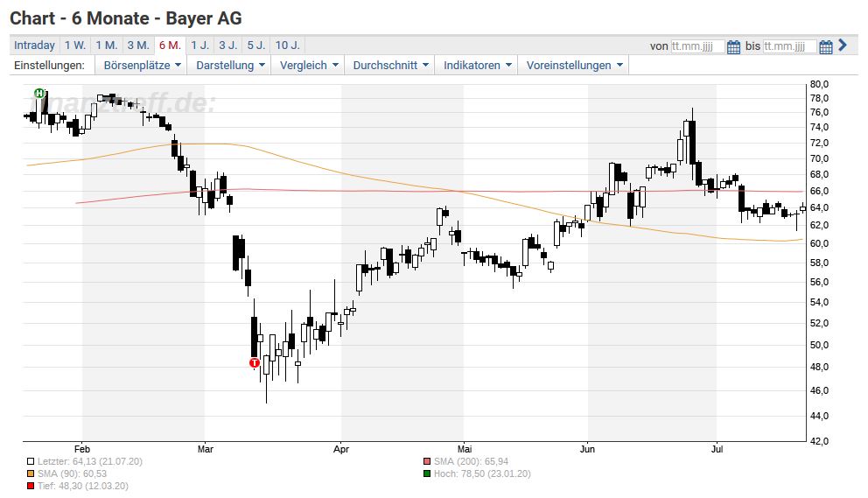Screen dimensions: 868x498
Task: Select the 10 J. time range tab
Action: [x=287, y=46]
